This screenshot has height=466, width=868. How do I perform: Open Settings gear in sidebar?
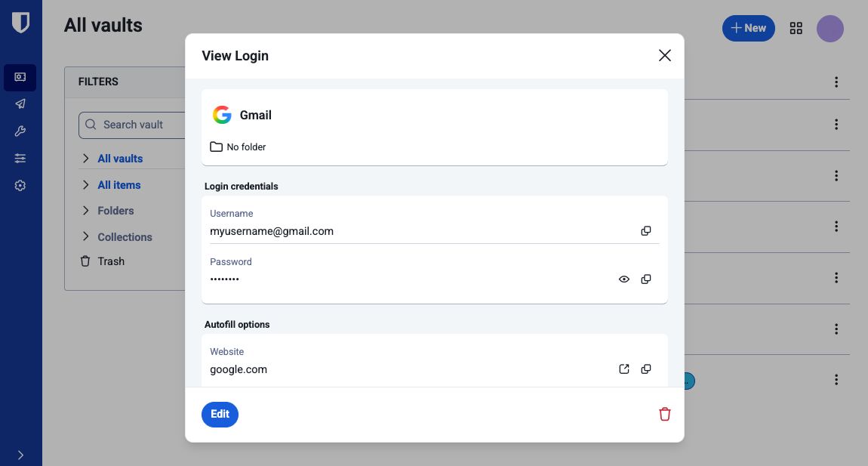[x=20, y=185]
